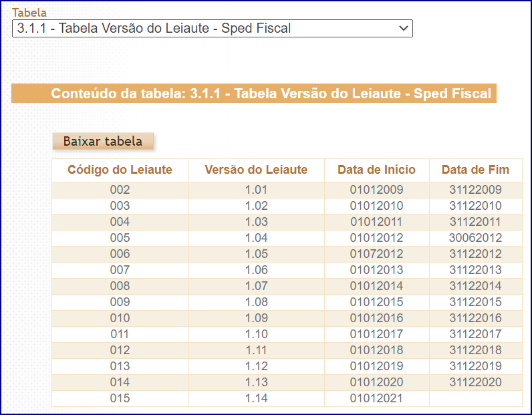Select start date 01012009
Image resolution: width=532 pixels, height=415 pixels.
pos(376,190)
